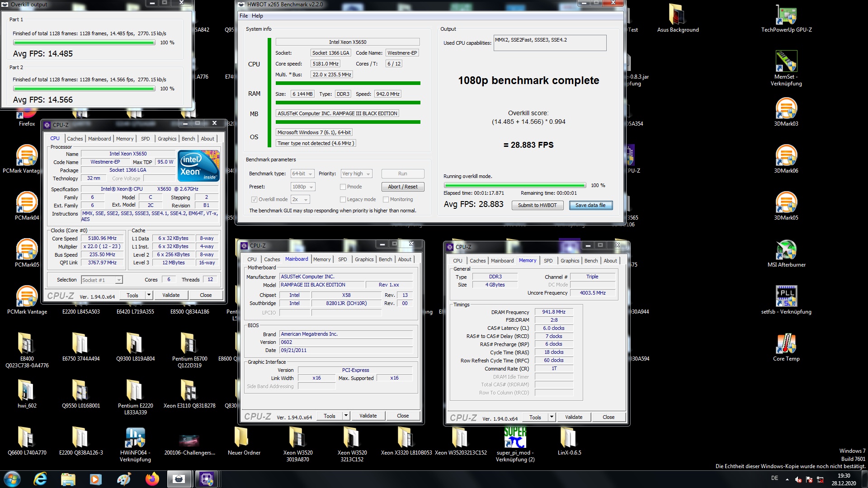
Task: Switch to CPU-Z taskbar button
Action: (207, 479)
